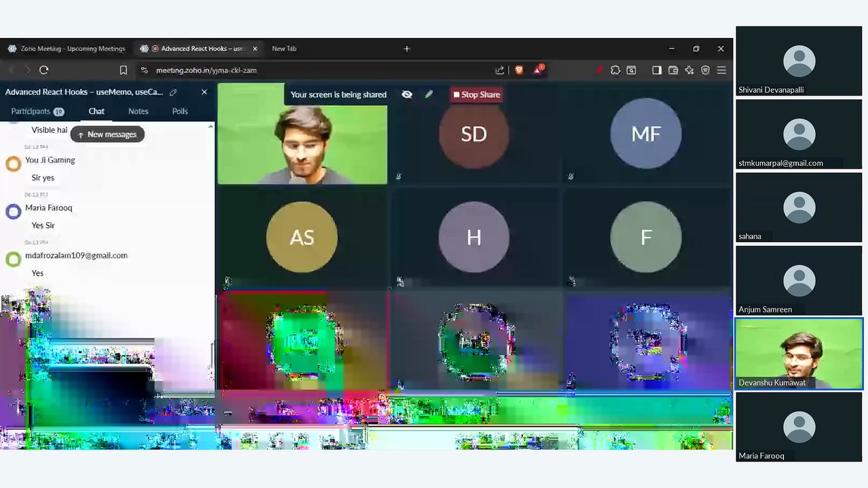Screen dimensions: 868x488
Task: Click the Brave Shields lion icon
Action: [x=519, y=70]
